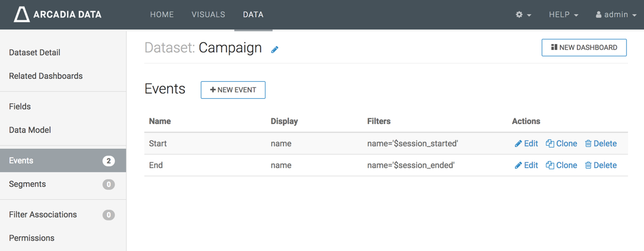Switch to the Visuals tab
This screenshot has width=644, height=251.
[208, 15]
